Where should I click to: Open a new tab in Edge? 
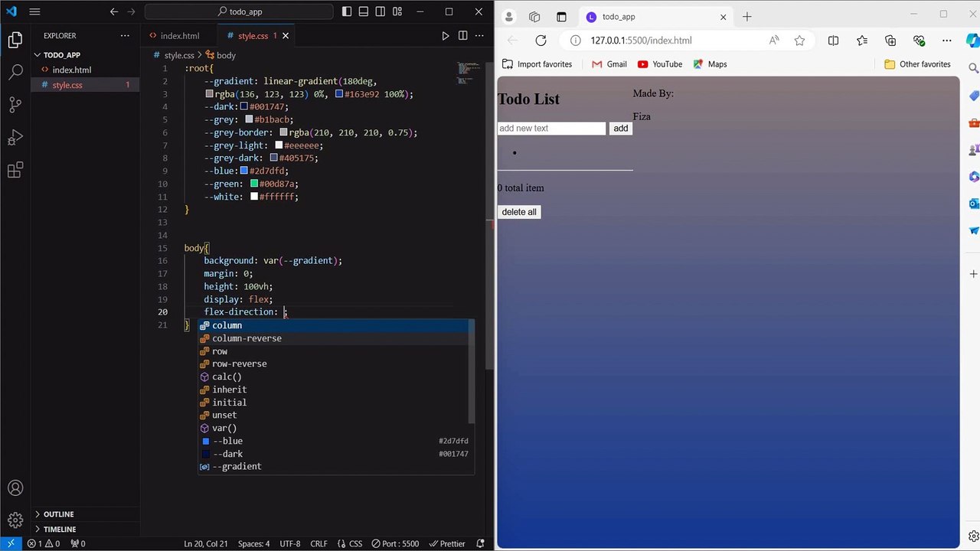[x=747, y=17]
